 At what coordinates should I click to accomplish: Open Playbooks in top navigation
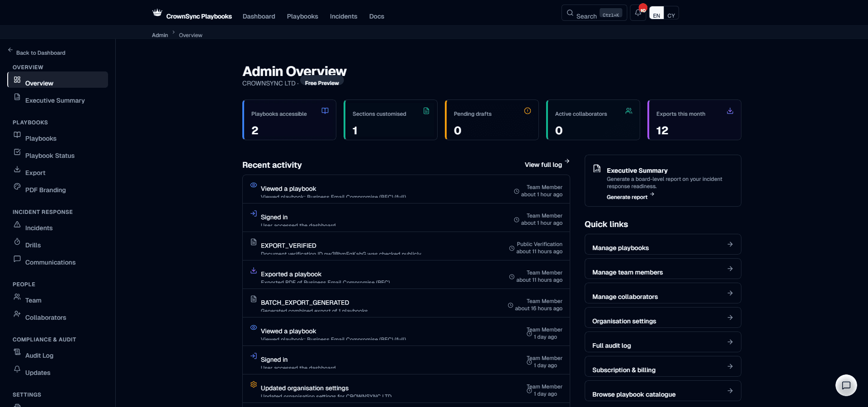(x=302, y=16)
